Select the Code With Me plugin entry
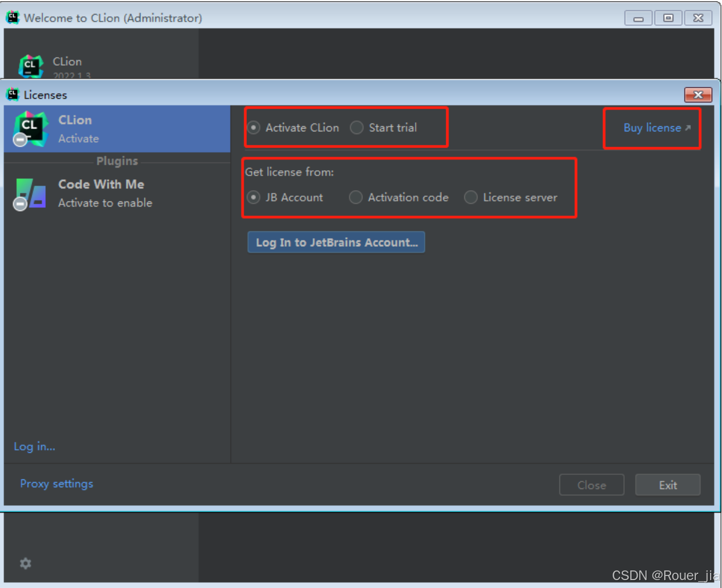The image size is (722, 588). [117, 194]
